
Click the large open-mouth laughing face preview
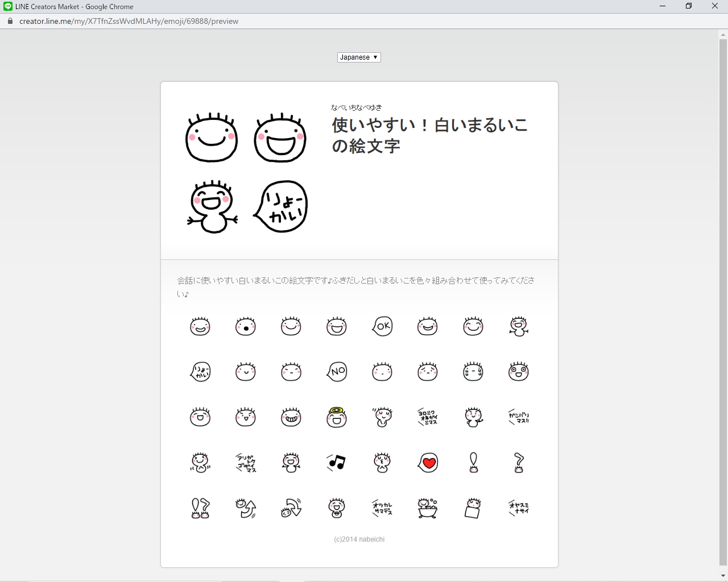click(280, 138)
